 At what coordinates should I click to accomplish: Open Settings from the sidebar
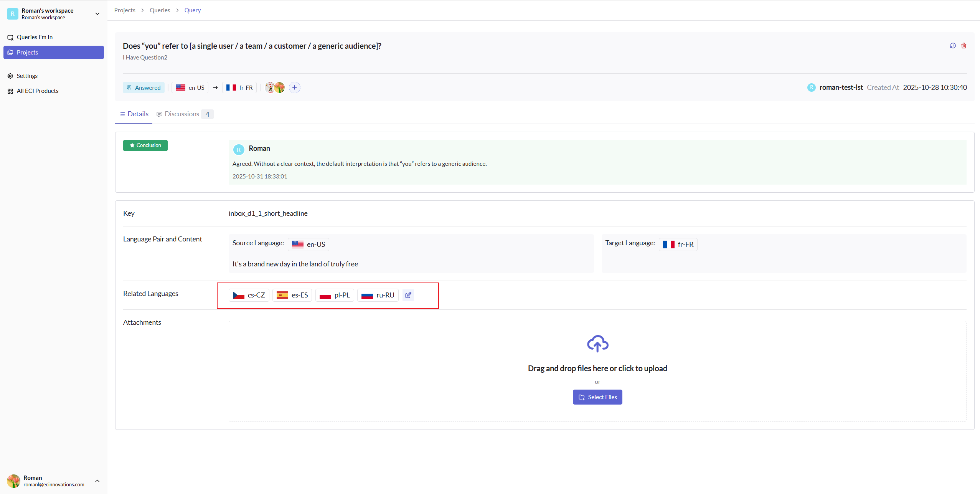(x=27, y=76)
